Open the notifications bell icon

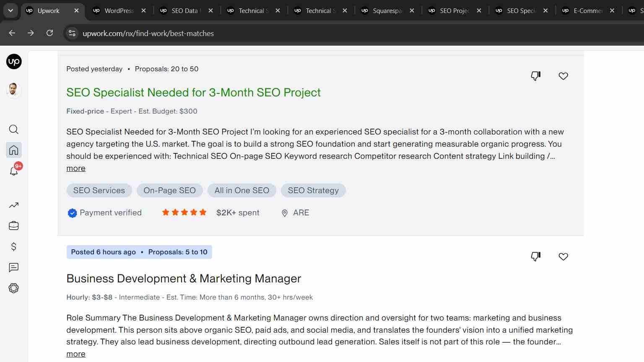14,171
